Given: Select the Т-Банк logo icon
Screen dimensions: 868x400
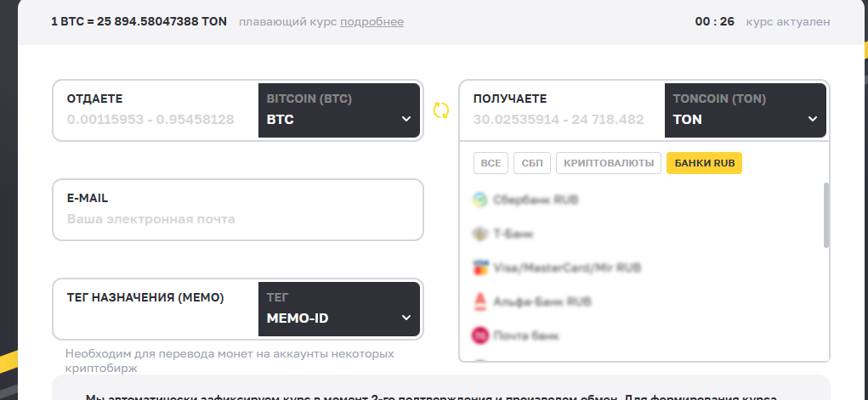Looking at the screenshot, I should (479, 234).
